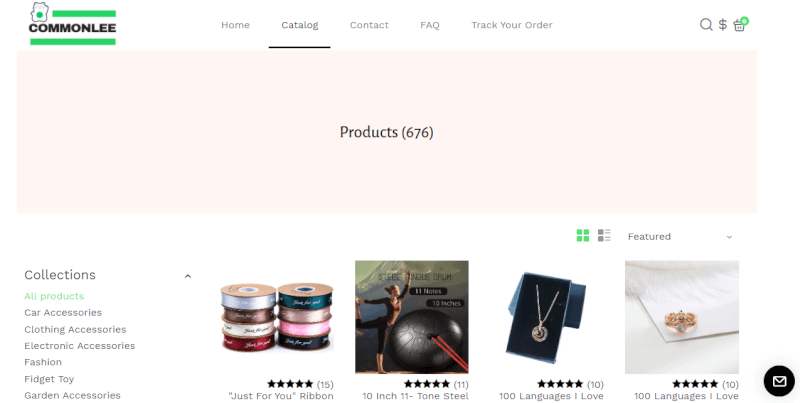Select Electronic Accessories collection
Screen dimensions: 800x403
pos(80,345)
